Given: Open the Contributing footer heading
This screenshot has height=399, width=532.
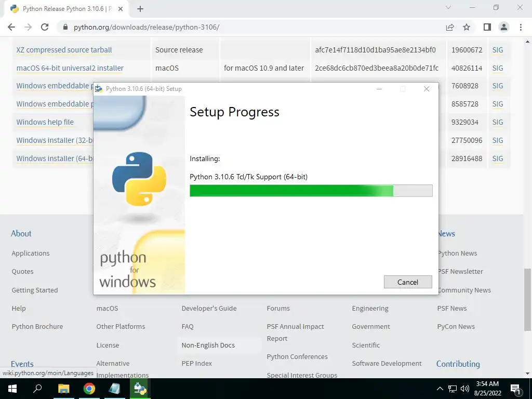Looking at the screenshot, I should 458,364.
